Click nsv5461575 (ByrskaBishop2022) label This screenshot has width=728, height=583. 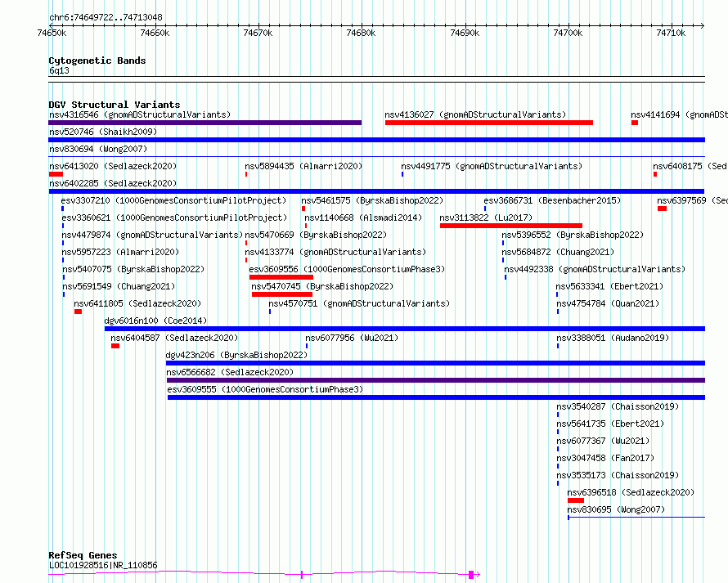tap(372, 200)
